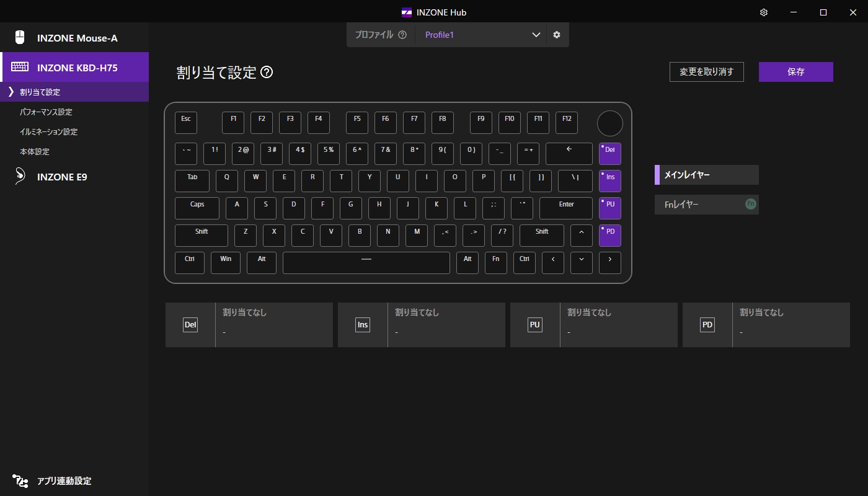This screenshot has height=496, width=868.
Task: Select the Backspace arrow key
Action: pos(569,154)
